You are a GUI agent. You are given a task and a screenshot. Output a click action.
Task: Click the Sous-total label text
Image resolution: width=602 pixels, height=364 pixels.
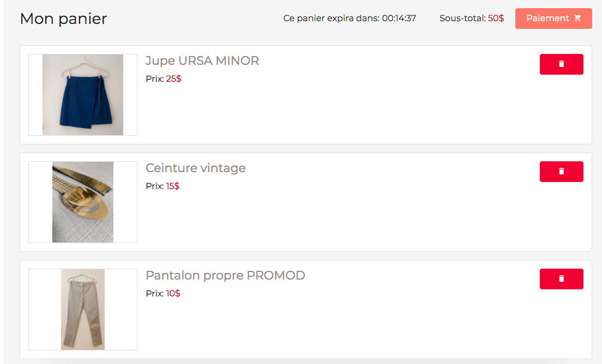pyautogui.click(x=462, y=19)
